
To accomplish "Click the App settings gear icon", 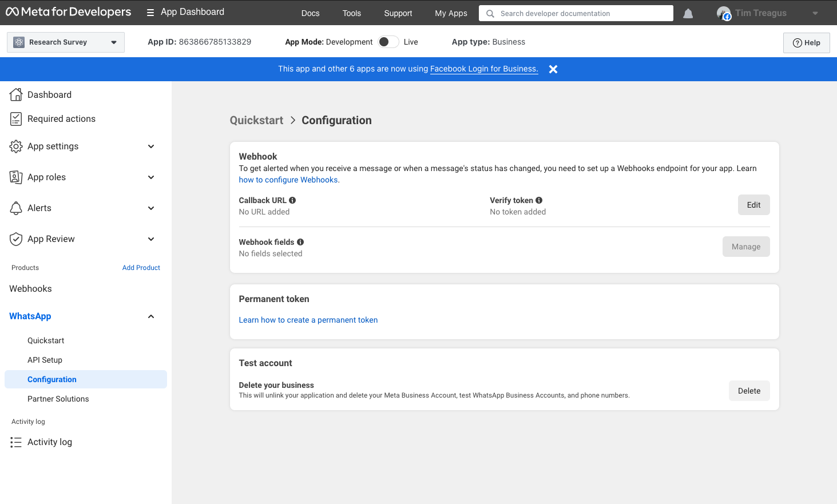I will click(16, 146).
